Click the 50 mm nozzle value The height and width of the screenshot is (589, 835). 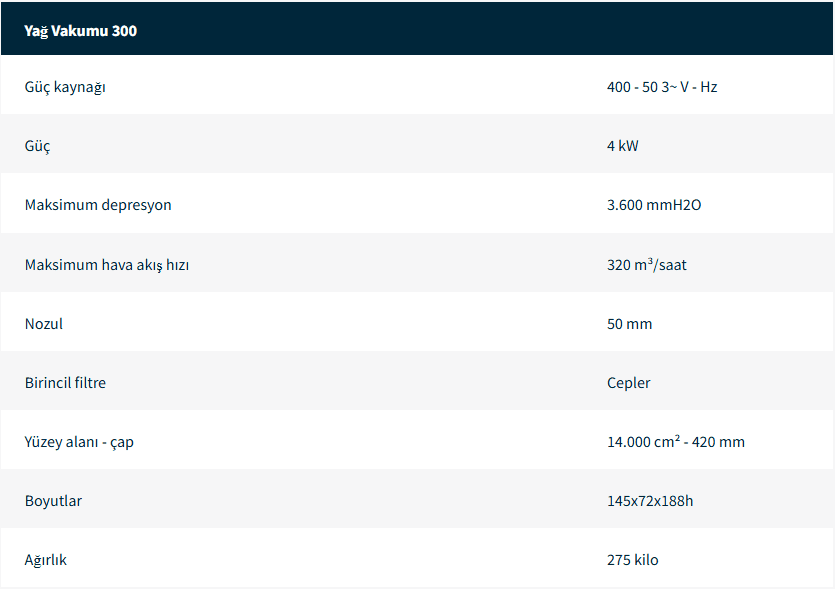pos(629,324)
